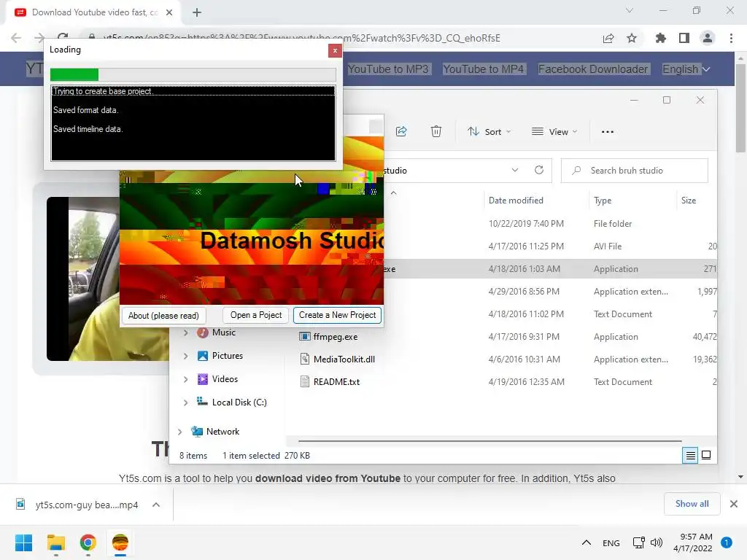
Task: Expand the Pictures tree node
Action: pos(185,356)
